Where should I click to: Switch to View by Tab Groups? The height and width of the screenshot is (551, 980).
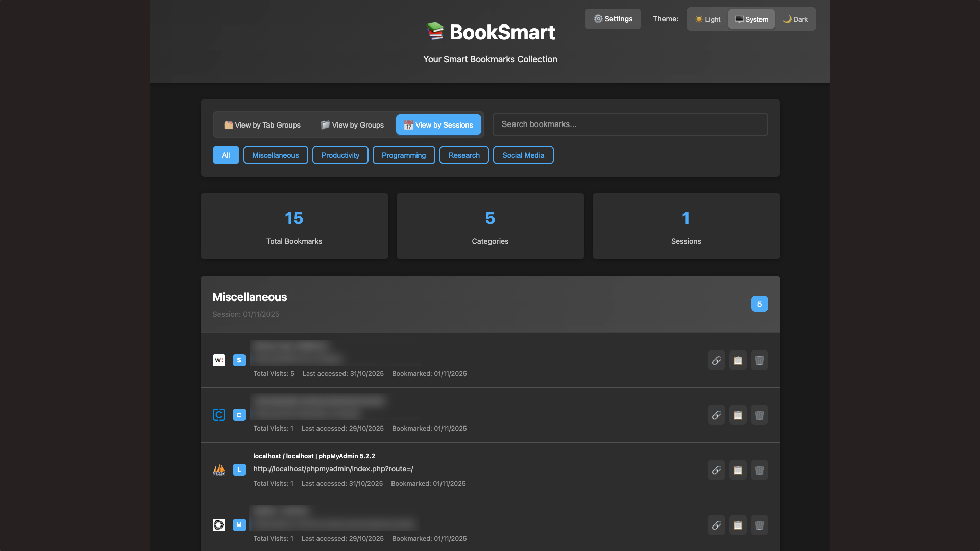point(262,125)
